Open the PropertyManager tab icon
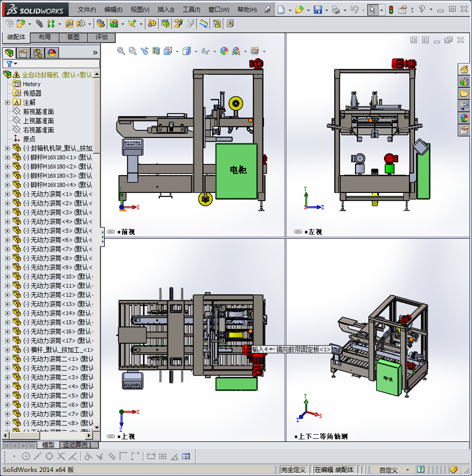472x476 pixels. (x=23, y=53)
